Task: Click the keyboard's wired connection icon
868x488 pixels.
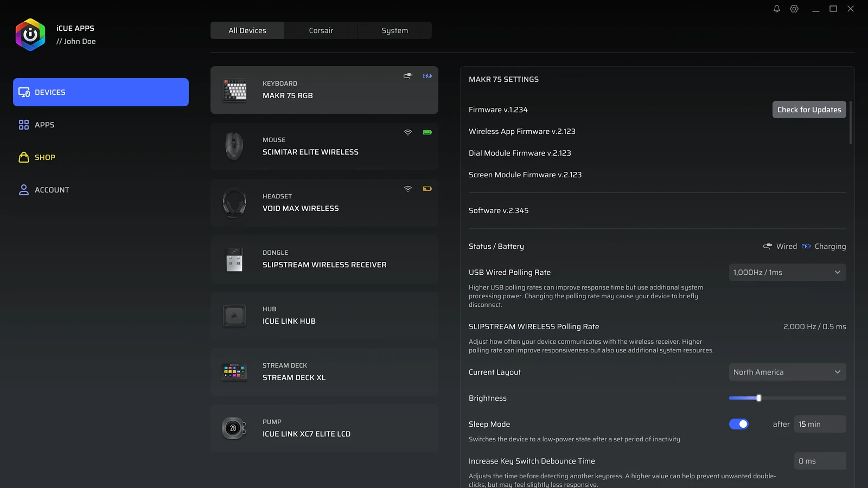Action: pos(408,76)
